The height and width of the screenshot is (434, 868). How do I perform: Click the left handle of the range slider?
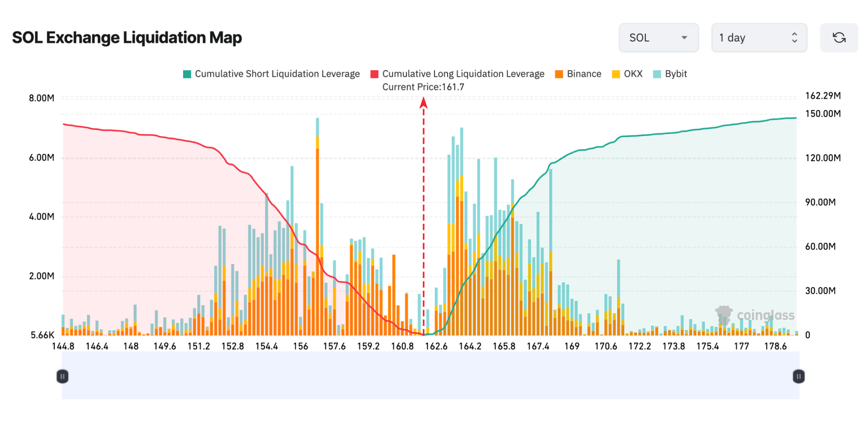pyautogui.click(x=62, y=376)
